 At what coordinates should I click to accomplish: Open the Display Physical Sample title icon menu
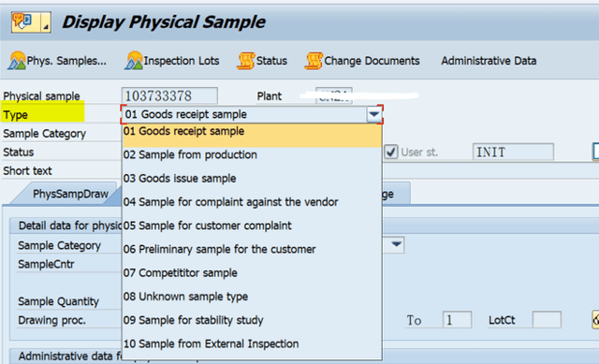31,22
